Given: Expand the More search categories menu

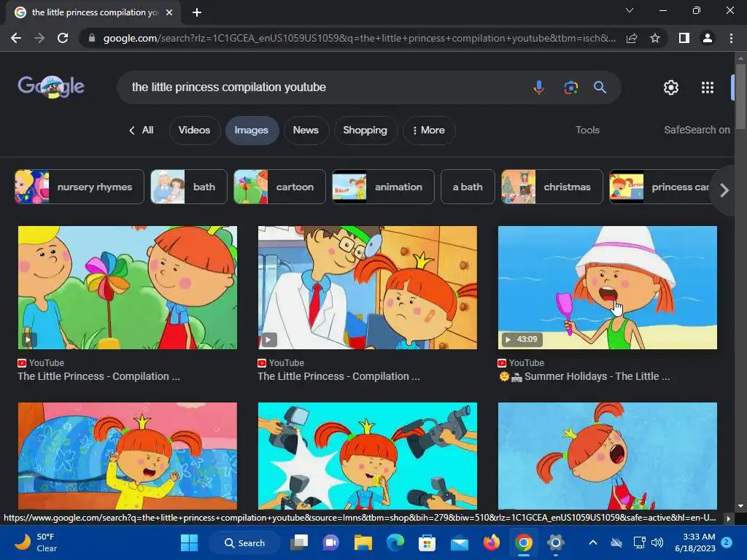Looking at the screenshot, I should pos(429,130).
